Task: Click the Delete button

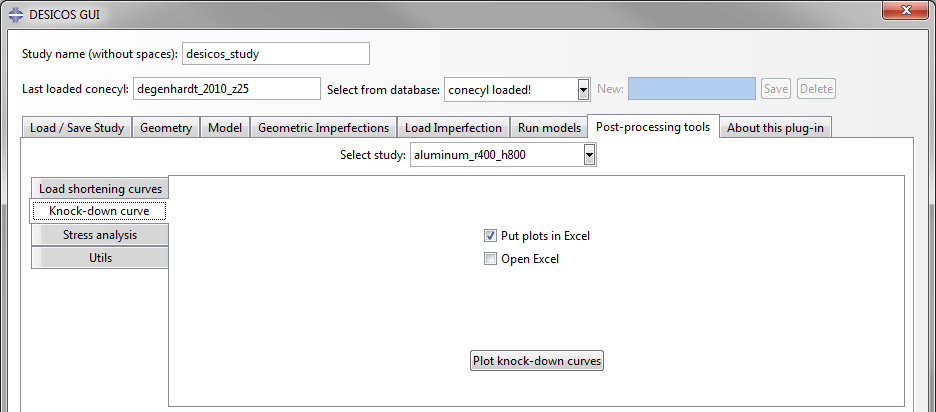Action: click(816, 89)
